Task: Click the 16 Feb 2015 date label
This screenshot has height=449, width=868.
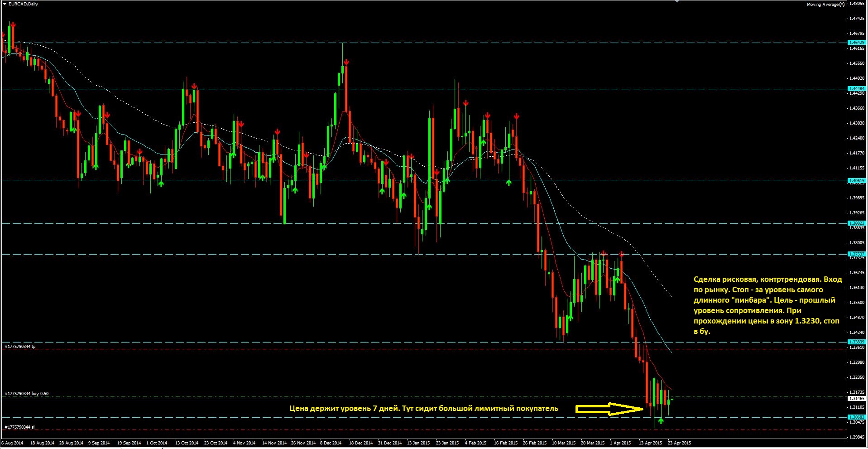Action: [506, 443]
